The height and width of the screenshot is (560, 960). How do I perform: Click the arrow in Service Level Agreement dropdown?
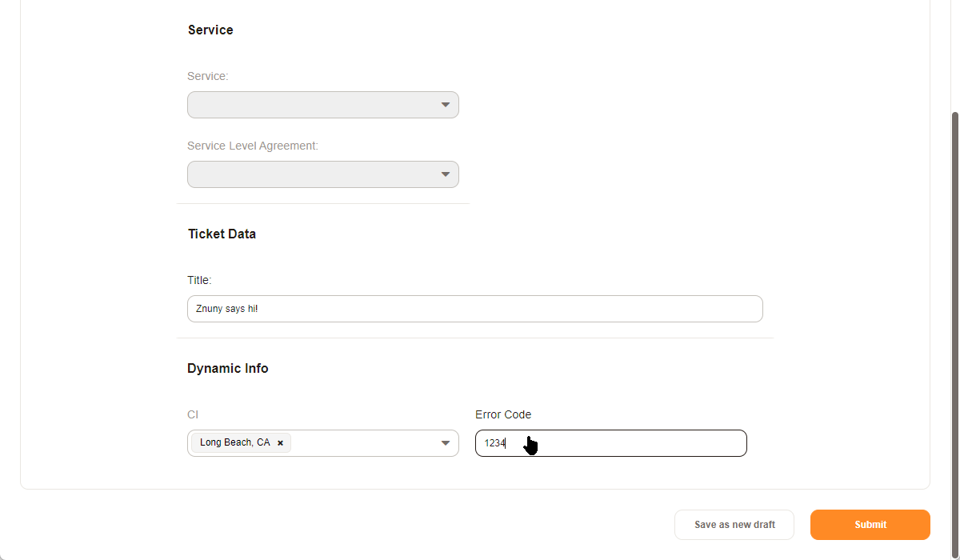coord(446,174)
